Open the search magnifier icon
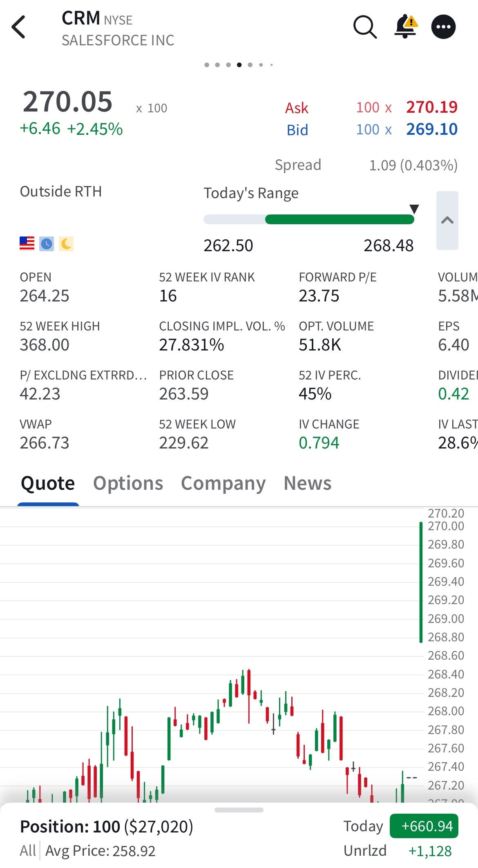Screen dimensions: 478x868 (x=365, y=27)
